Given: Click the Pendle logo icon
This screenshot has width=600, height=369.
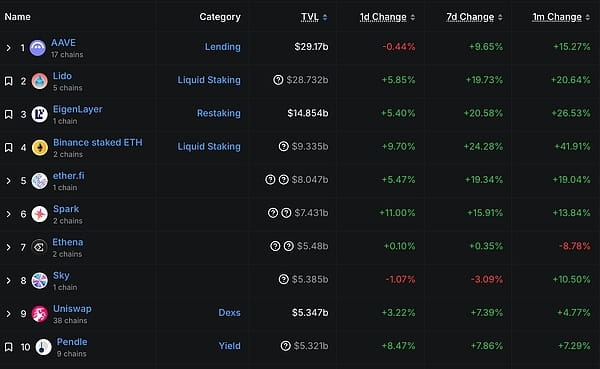Looking at the screenshot, I should [x=43, y=347].
